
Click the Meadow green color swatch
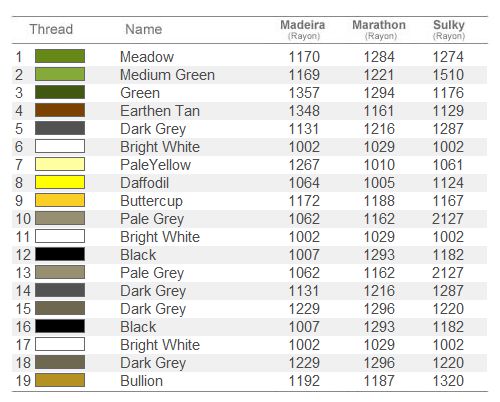point(60,56)
